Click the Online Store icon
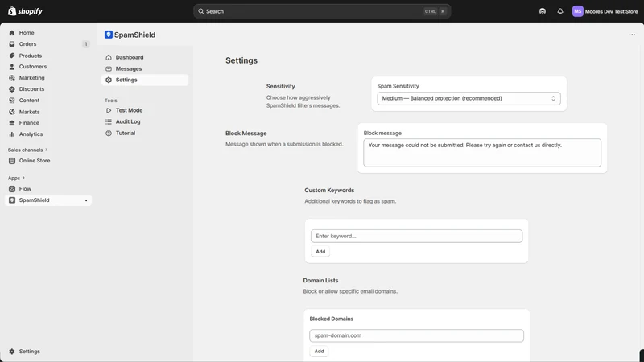644x362 pixels. pos(12,161)
